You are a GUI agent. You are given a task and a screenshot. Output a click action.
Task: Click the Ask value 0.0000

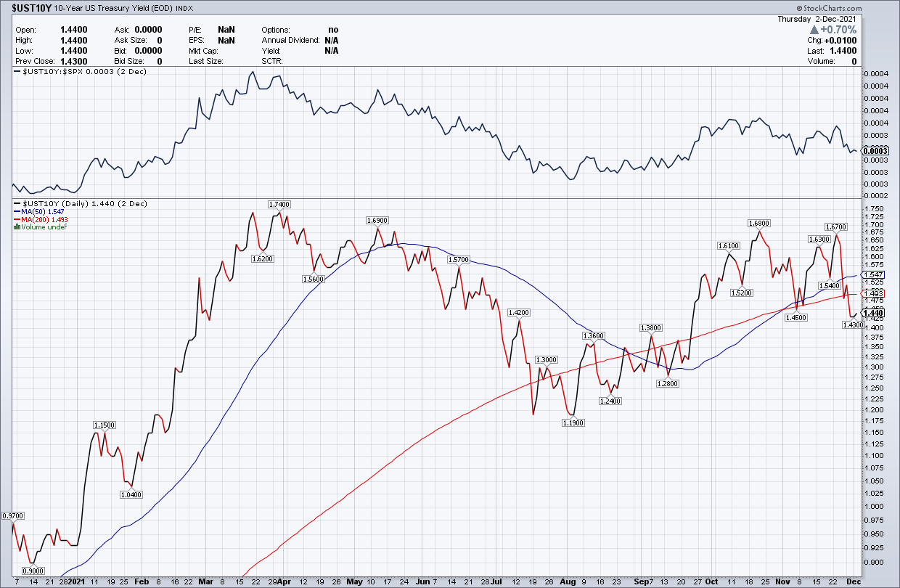(x=150, y=30)
